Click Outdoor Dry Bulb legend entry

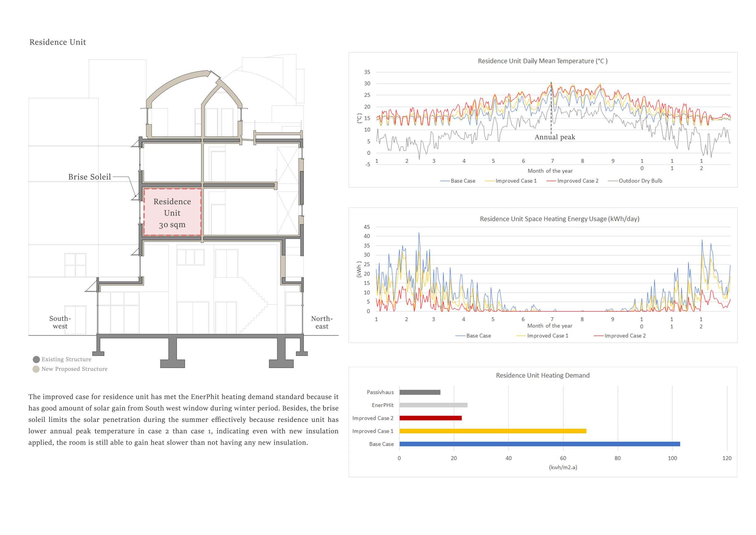(x=640, y=181)
